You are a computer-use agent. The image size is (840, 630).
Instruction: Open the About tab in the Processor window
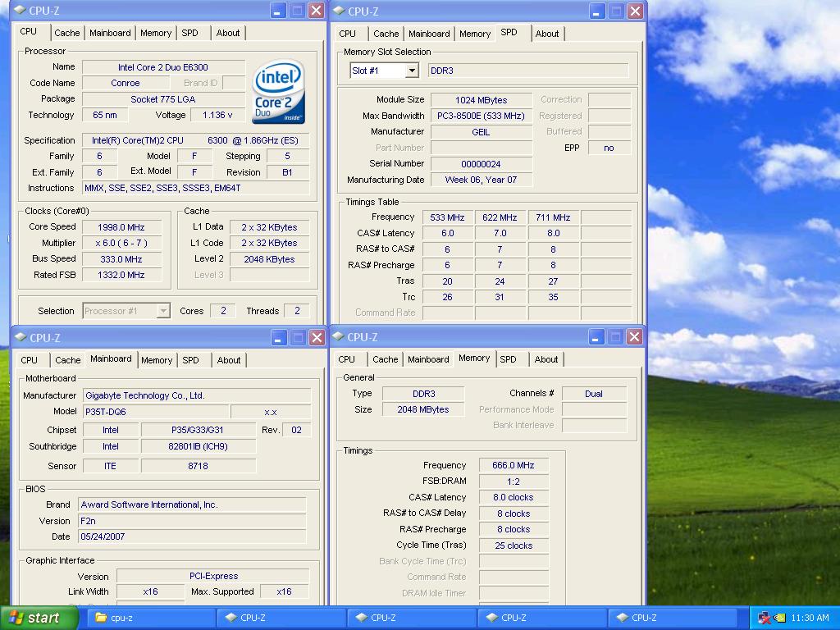click(228, 33)
